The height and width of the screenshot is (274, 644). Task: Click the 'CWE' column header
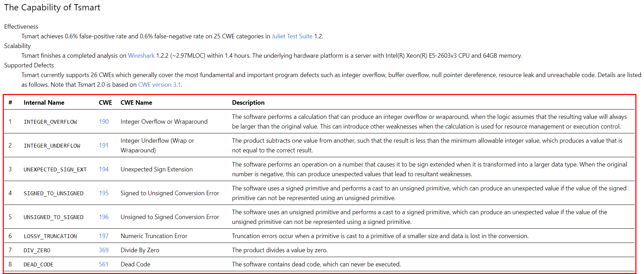coord(106,103)
